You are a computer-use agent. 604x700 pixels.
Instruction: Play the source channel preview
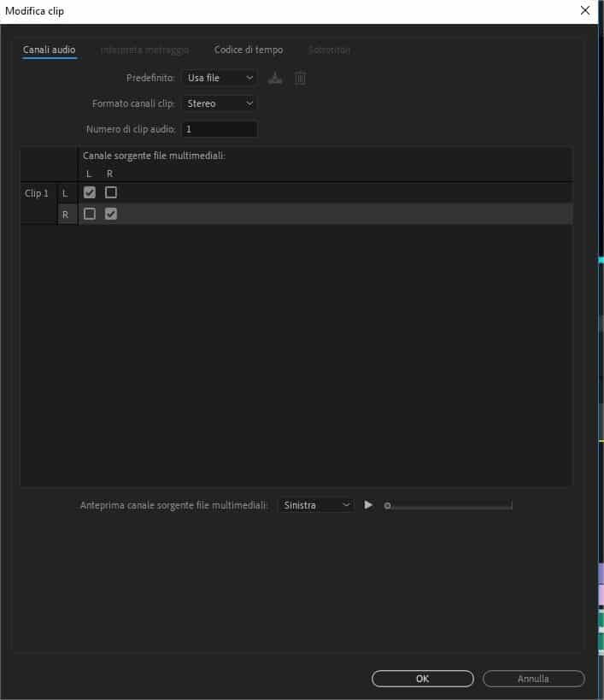[x=368, y=505]
